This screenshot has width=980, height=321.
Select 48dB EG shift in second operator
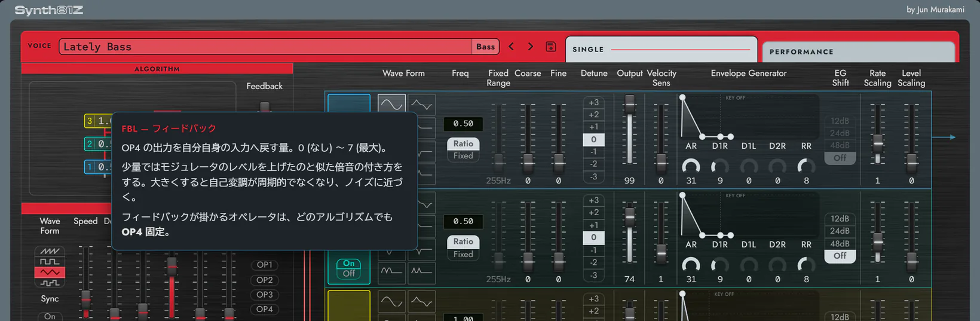pos(840,243)
